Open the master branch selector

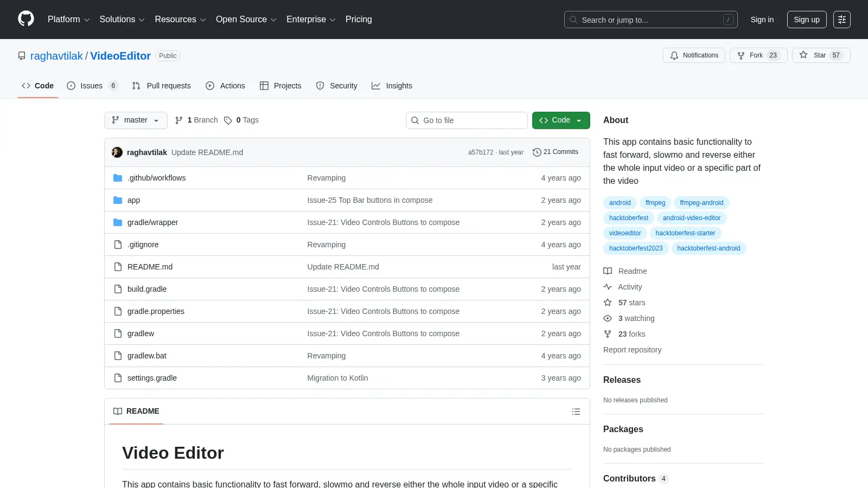(x=136, y=120)
